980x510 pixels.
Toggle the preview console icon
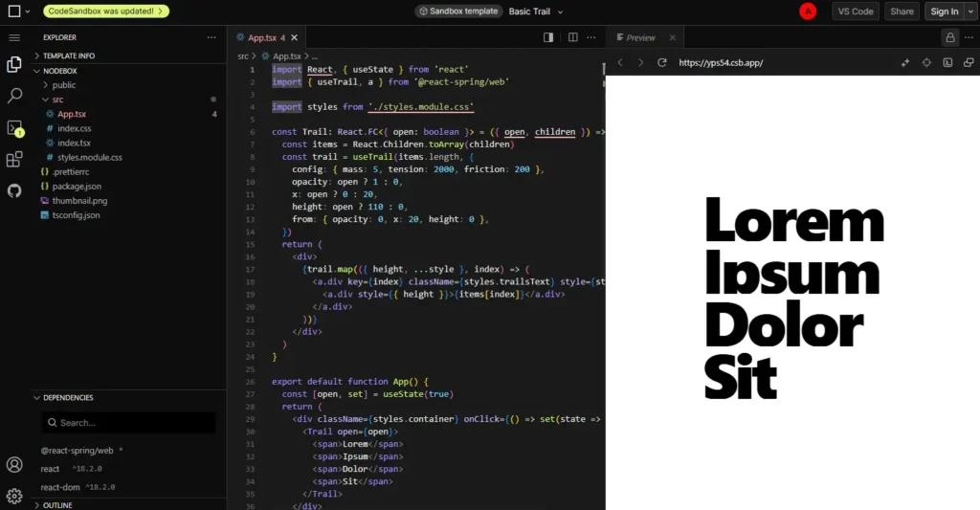(947, 62)
